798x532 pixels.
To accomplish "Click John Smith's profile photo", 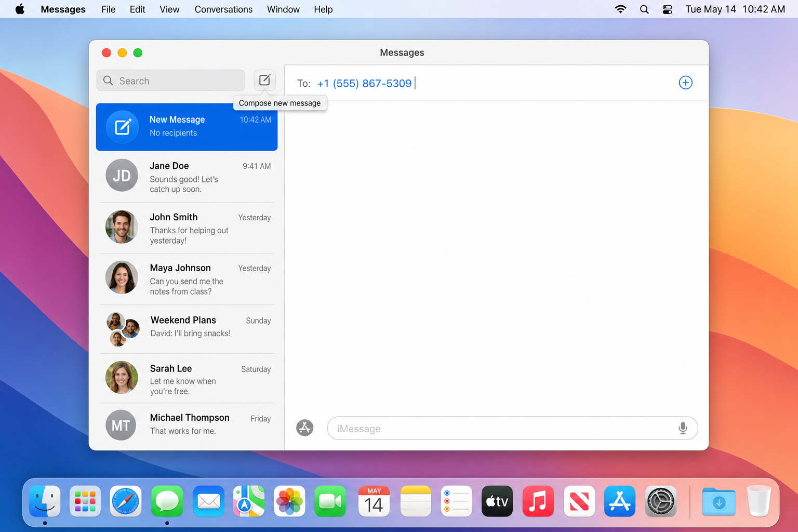I will tap(122, 227).
